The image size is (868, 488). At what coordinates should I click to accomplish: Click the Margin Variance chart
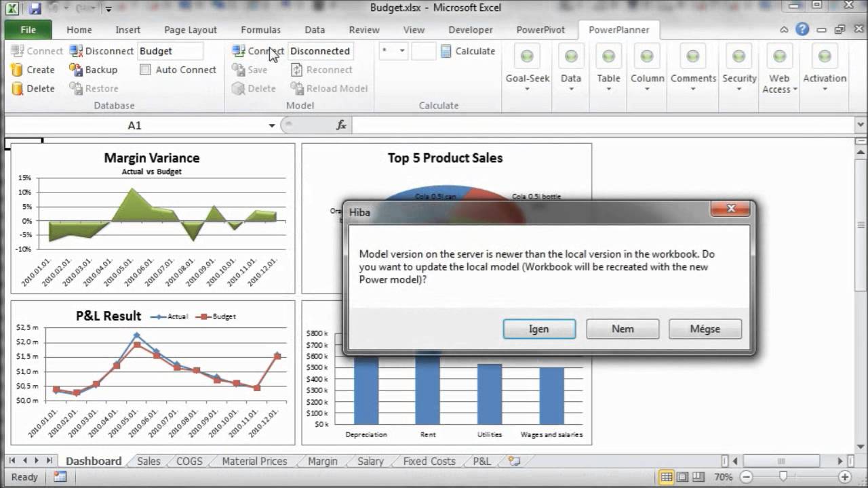tap(153, 218)
